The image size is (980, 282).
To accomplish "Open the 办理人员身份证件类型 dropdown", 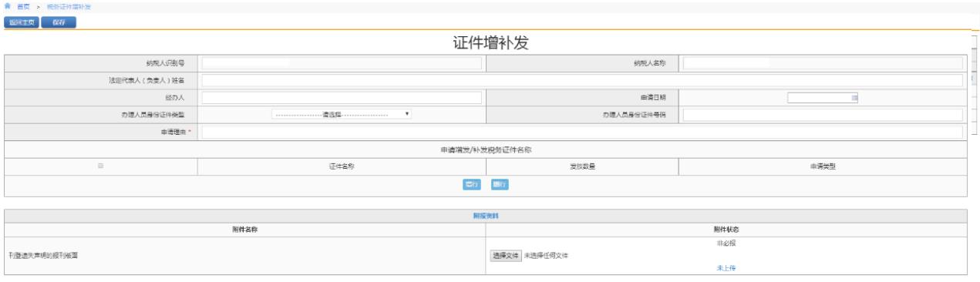I will coord(342,115).
